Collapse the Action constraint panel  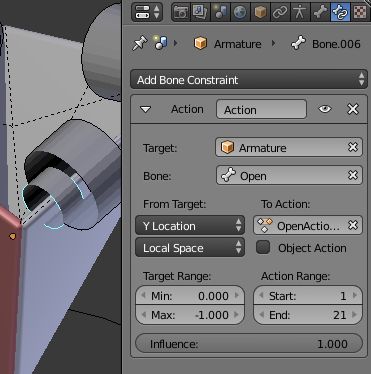[145, 109]
